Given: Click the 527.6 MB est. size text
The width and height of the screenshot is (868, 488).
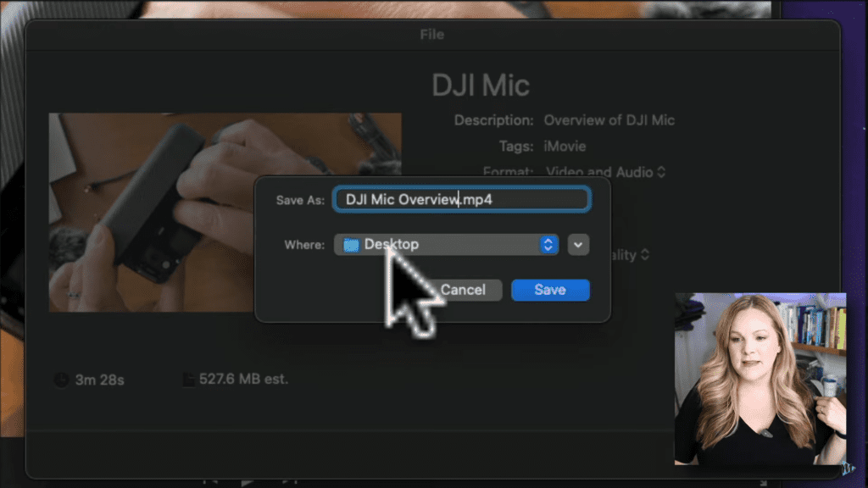Looking at the screenshot, I should click(x=243, y=379).
